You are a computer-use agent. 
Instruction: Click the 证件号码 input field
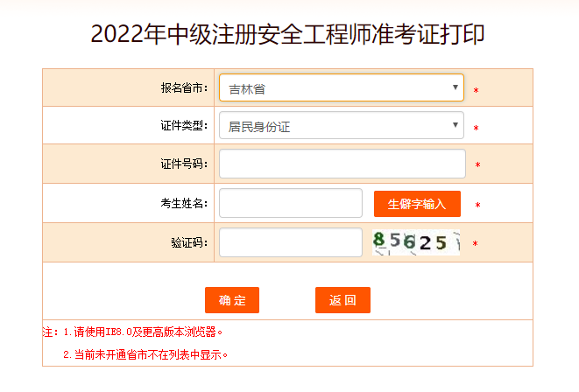(342, 164)
